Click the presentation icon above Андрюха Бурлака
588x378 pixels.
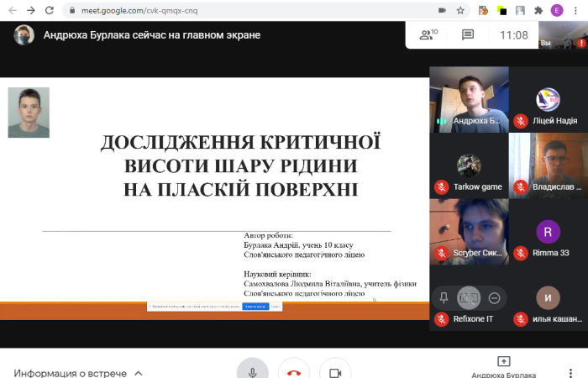(503, 361)
